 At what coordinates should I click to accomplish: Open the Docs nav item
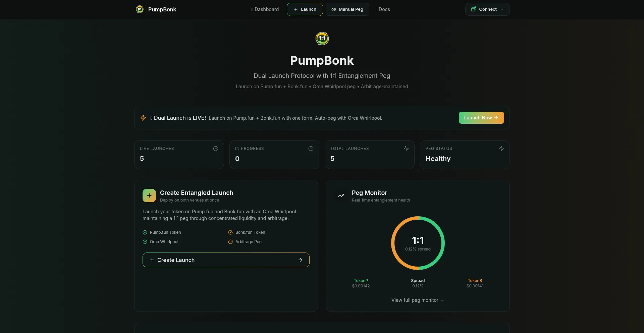(383, 9)
